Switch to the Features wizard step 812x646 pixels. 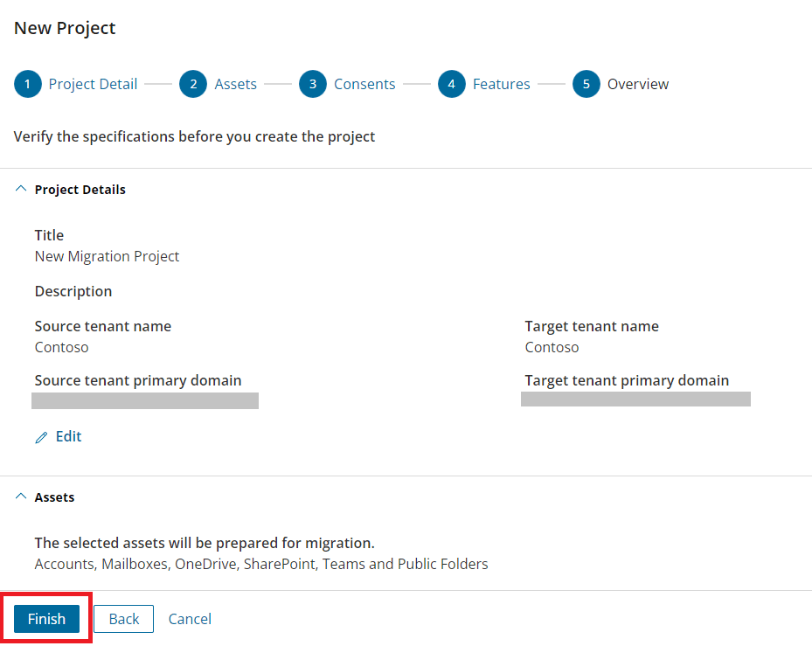502,84
